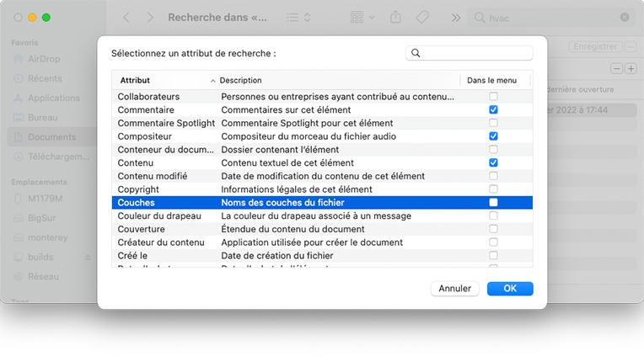Tick the Copyright checkbox
Viewport: 644px width, 362px height.
click(493, 189)
